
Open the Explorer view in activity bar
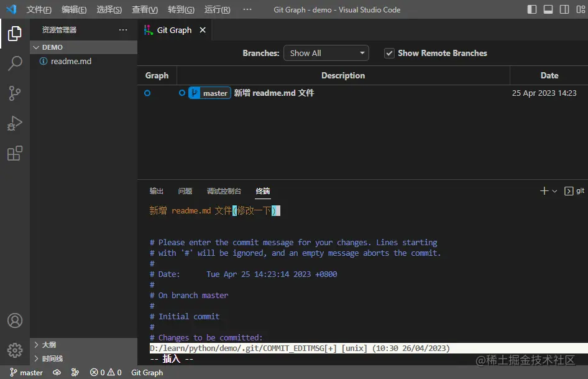click(x=15, y=34)
